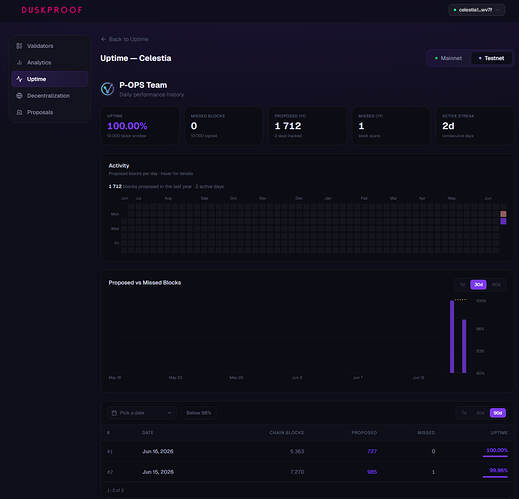This screenshot has height=499, width=519.
Task: Expand the celestia wallet account menu
Action: [477, 10]
